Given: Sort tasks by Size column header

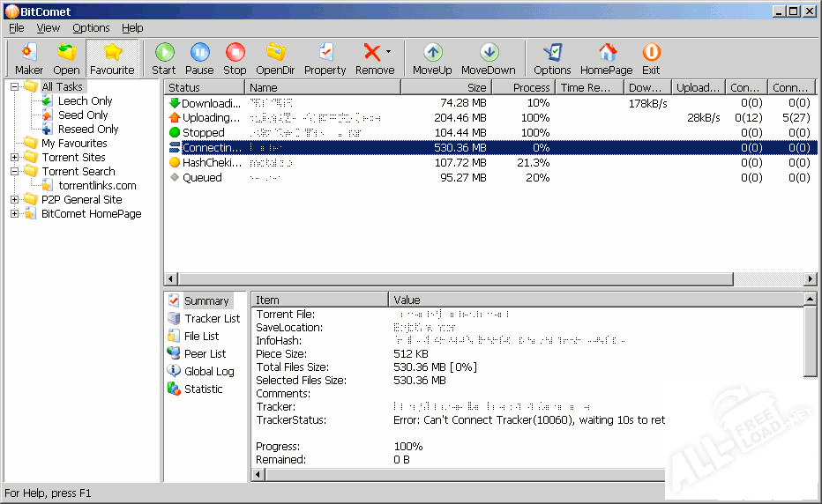Looking at the screenshot, I should 445,87.
